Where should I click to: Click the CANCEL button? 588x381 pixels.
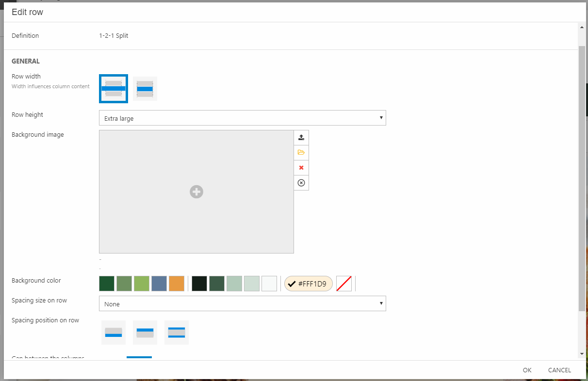[x=559, y=370]
